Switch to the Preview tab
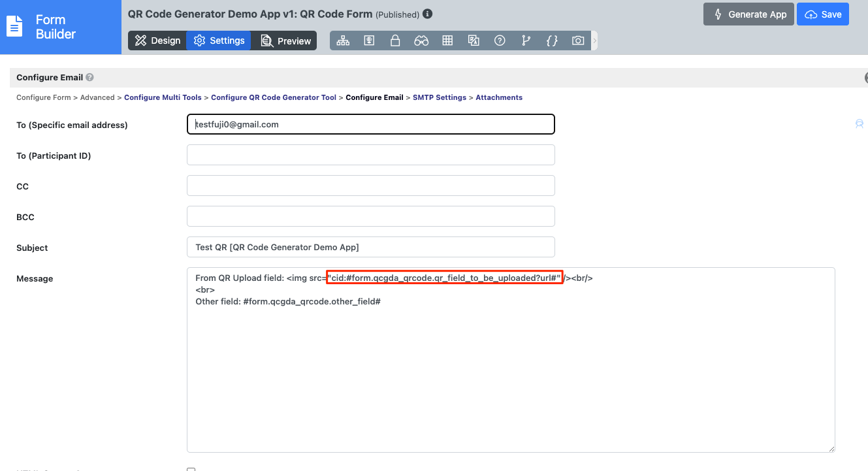 pos(285,41)
